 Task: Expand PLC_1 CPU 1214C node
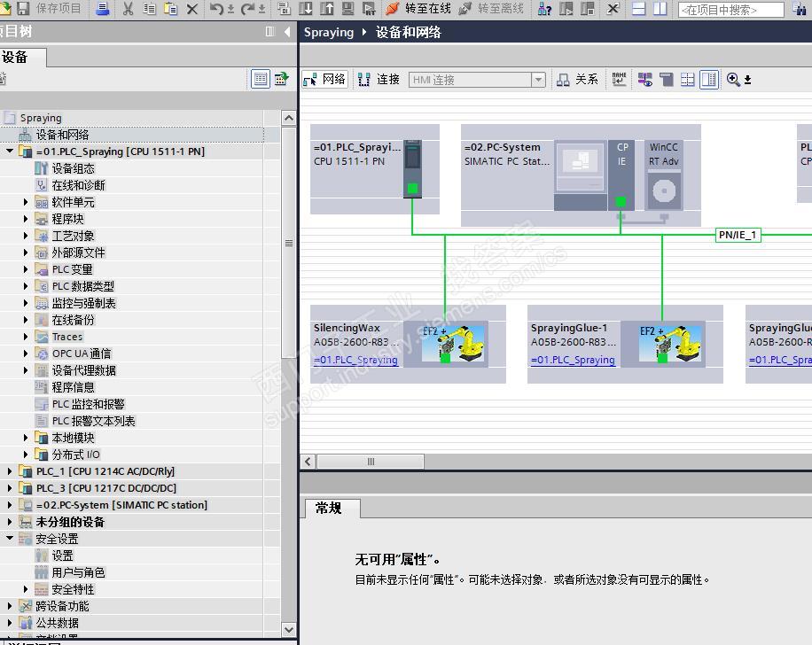point(10,471)
